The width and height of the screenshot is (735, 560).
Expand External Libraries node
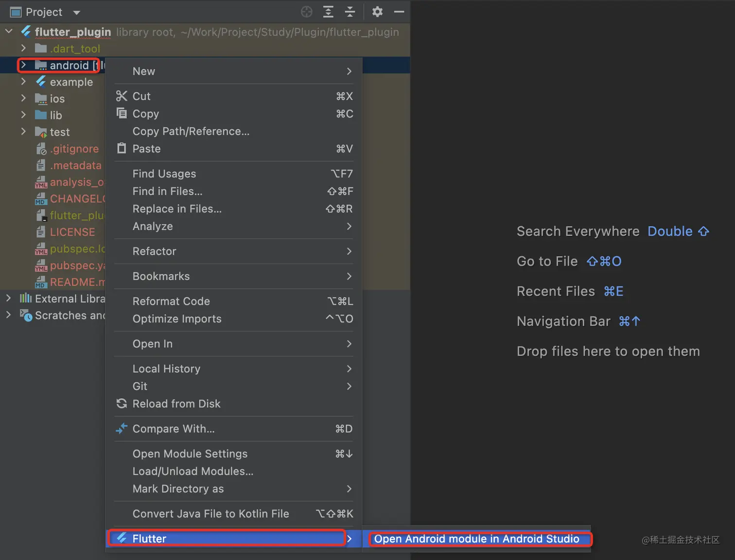pyautogui.click(x=8, y=298)
